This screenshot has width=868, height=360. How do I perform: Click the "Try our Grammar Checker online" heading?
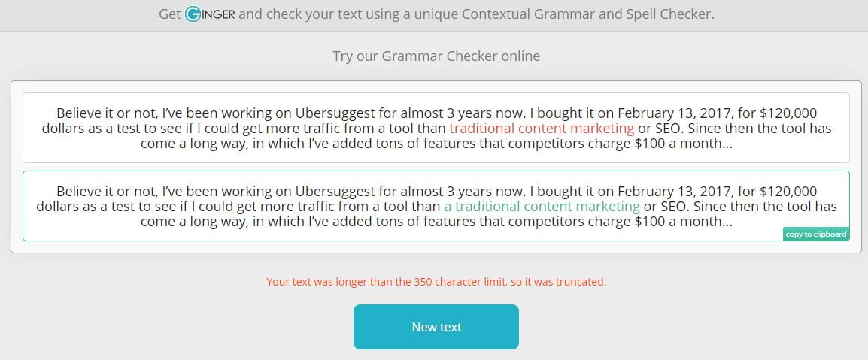(436, 56)
